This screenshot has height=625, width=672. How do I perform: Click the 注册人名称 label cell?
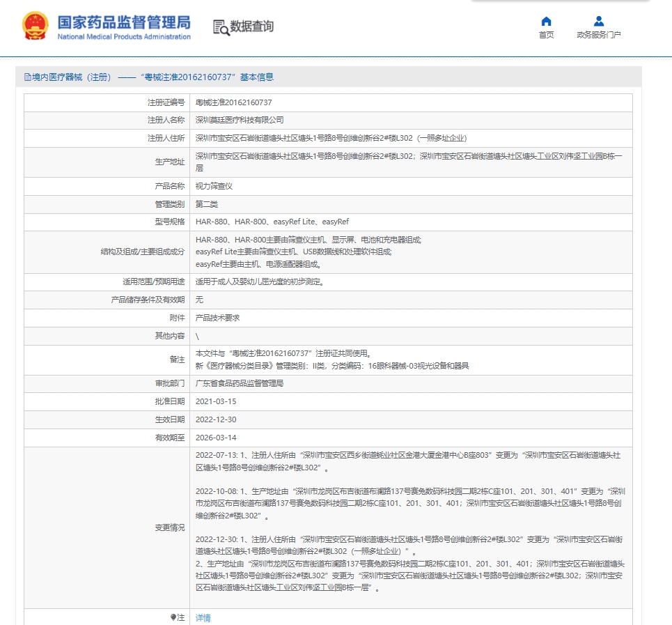107,121
